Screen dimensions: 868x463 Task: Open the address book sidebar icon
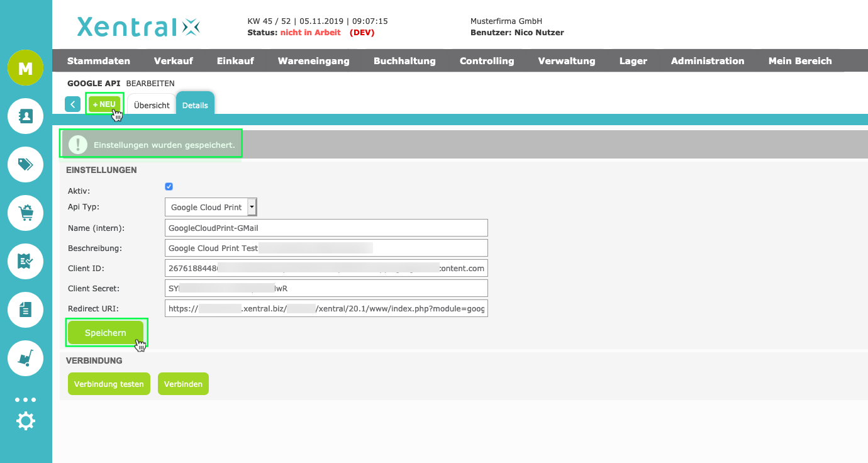pos(25,116)
